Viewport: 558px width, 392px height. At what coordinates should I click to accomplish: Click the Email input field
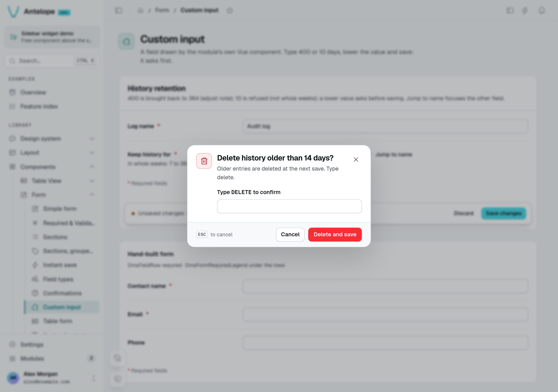click(x=385, y=314)
